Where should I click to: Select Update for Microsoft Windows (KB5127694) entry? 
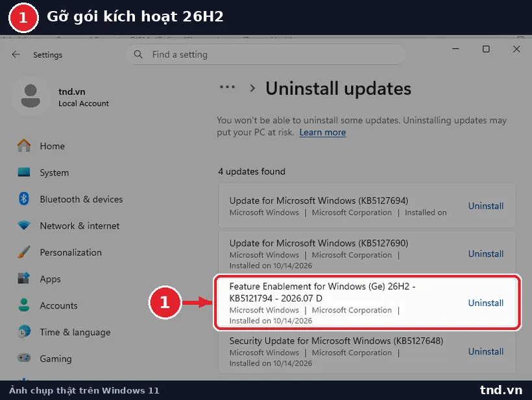coord(367,206)
